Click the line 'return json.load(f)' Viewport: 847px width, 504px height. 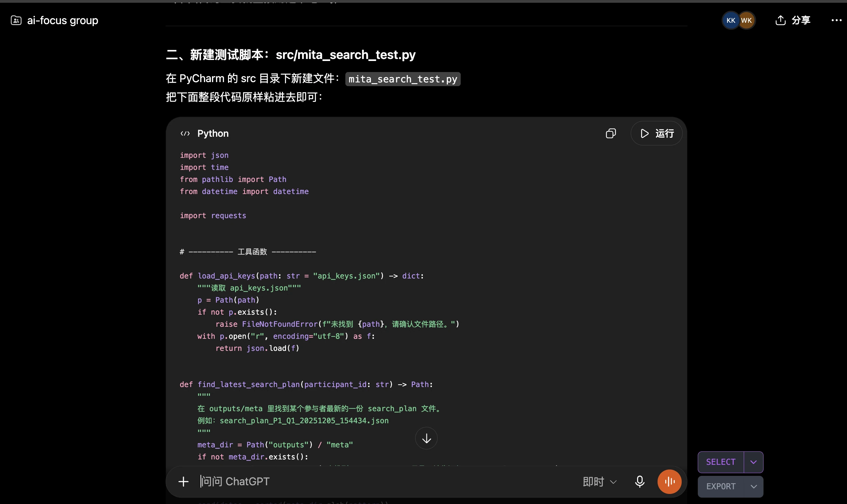[x=257, y=349]
